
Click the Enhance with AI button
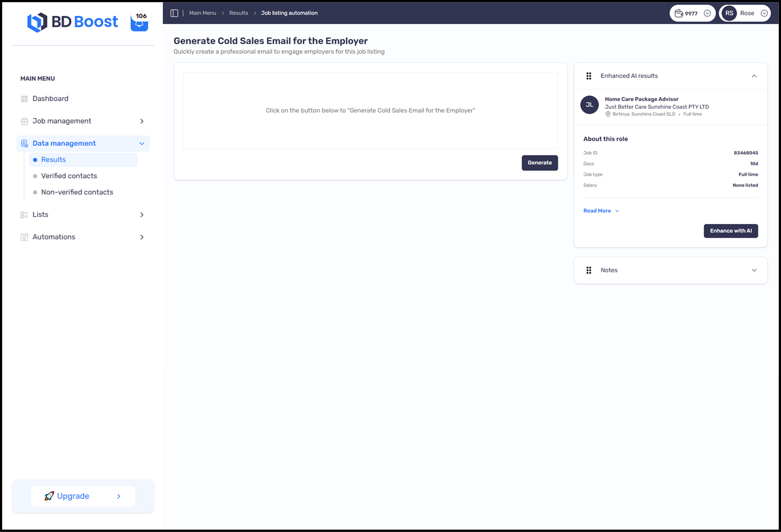(x=730, y=231)
